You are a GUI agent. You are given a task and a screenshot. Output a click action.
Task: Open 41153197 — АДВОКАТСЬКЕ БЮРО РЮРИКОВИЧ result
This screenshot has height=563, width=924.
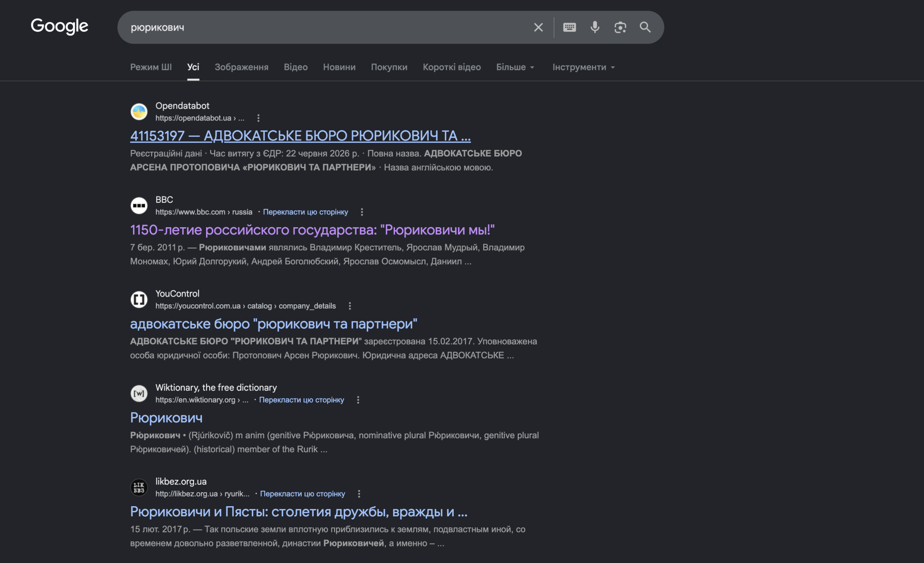point(300,136)
